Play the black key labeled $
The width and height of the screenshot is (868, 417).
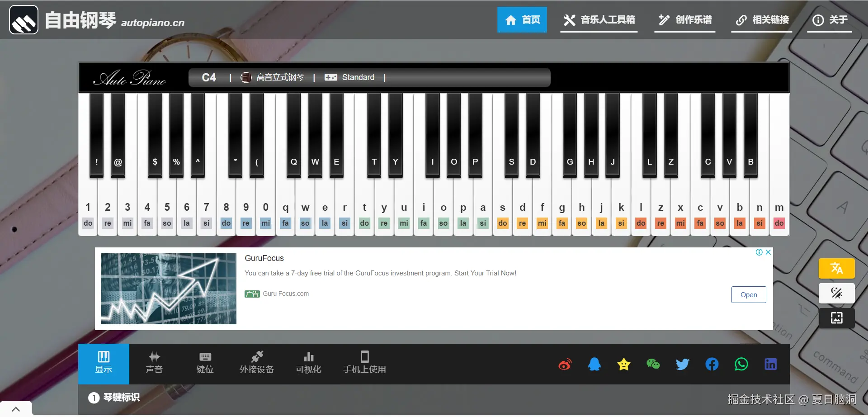[155, 135]
